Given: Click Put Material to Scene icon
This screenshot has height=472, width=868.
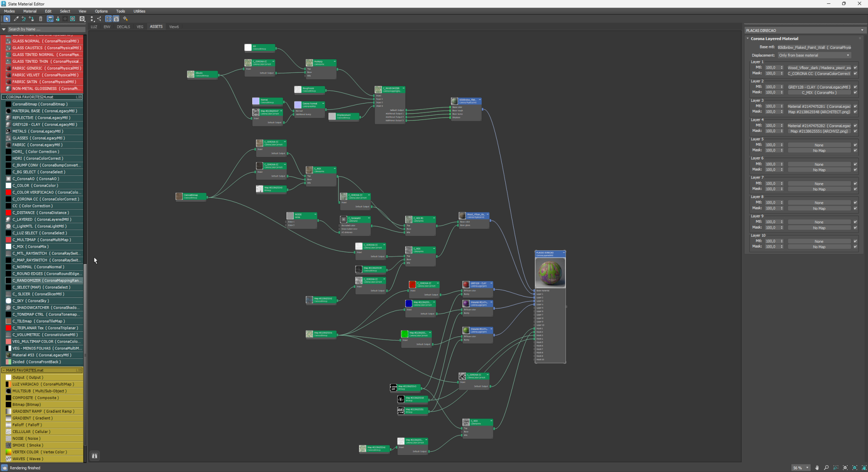Looking at the screenshot, I should pos(24,19).
